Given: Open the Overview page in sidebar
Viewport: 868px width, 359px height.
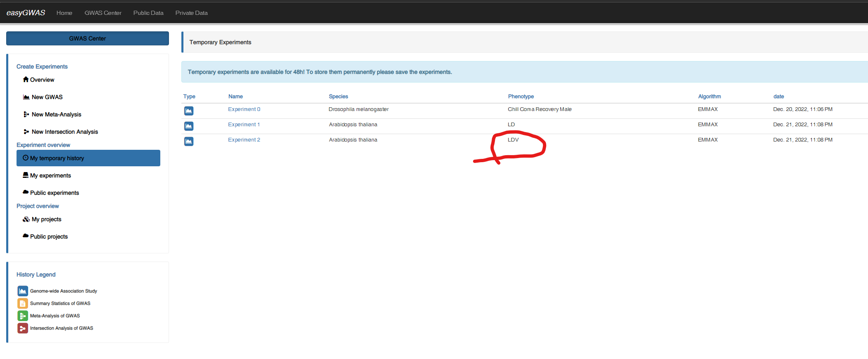Looking at the screenshot, I should [42, 80].
